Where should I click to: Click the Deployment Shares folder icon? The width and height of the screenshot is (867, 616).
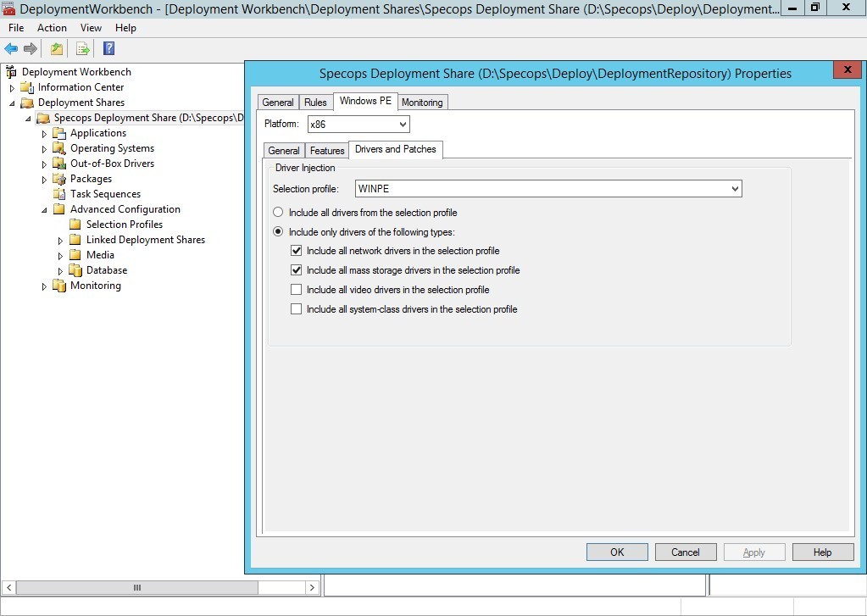click(x=27, y=103)
